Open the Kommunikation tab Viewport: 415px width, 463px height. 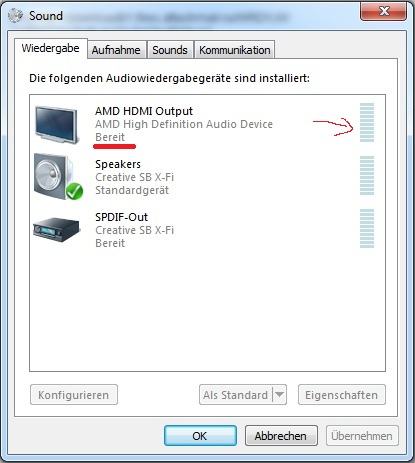tap(235, 50)
